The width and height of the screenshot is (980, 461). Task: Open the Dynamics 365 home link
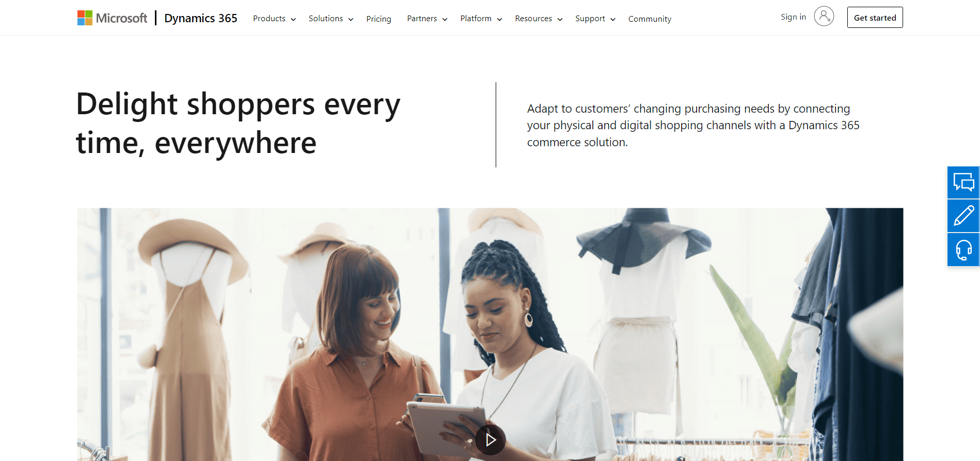click(201, 18)
